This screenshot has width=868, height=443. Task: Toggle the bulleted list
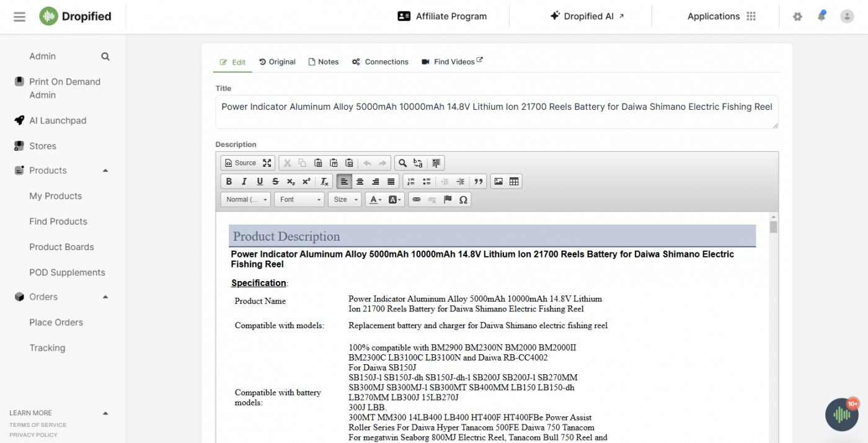427,181
